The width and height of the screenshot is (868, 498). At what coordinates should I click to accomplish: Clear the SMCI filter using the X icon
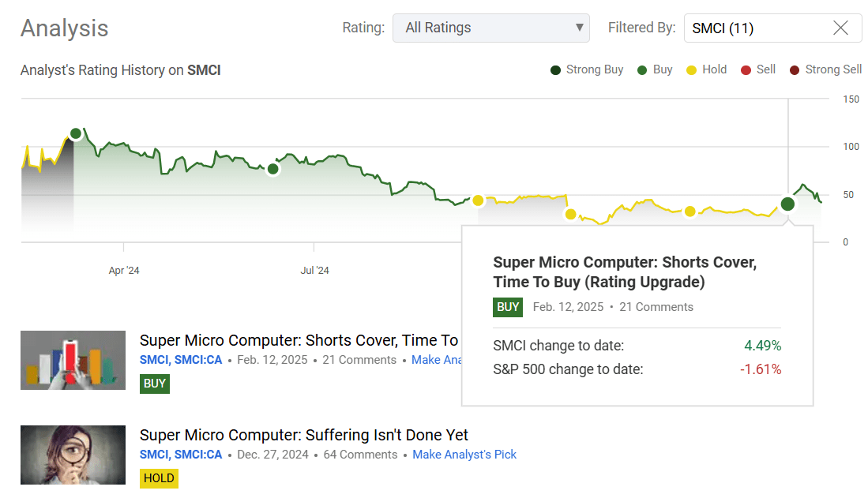point(840,28)
